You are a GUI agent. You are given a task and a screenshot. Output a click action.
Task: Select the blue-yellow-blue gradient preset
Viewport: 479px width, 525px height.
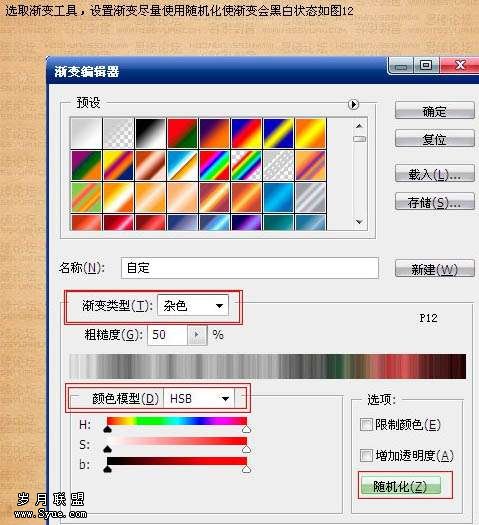(278, 133)
